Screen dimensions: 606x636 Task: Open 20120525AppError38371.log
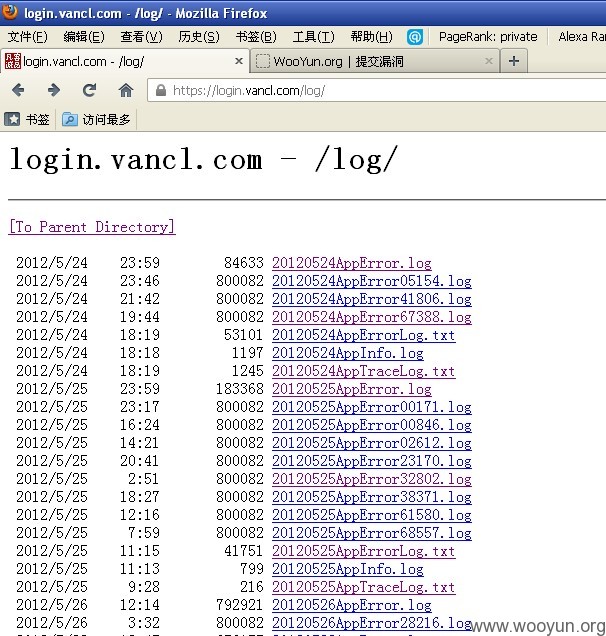pyautogui.click(x=372, y=497)
